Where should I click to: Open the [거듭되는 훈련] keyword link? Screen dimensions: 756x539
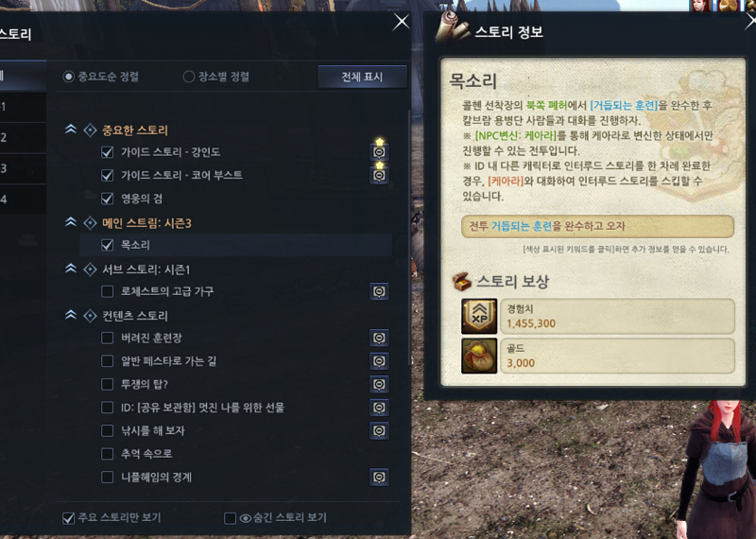coord(624,105)
